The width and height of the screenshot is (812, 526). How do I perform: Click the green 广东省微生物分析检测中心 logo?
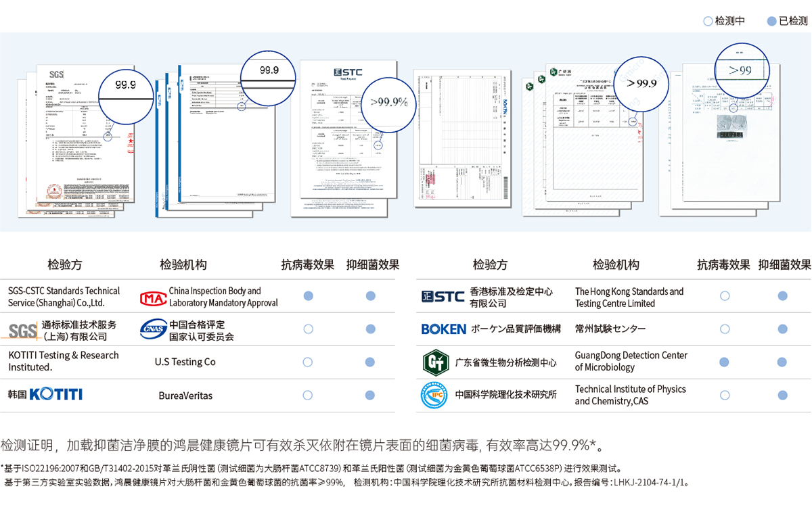436,362
